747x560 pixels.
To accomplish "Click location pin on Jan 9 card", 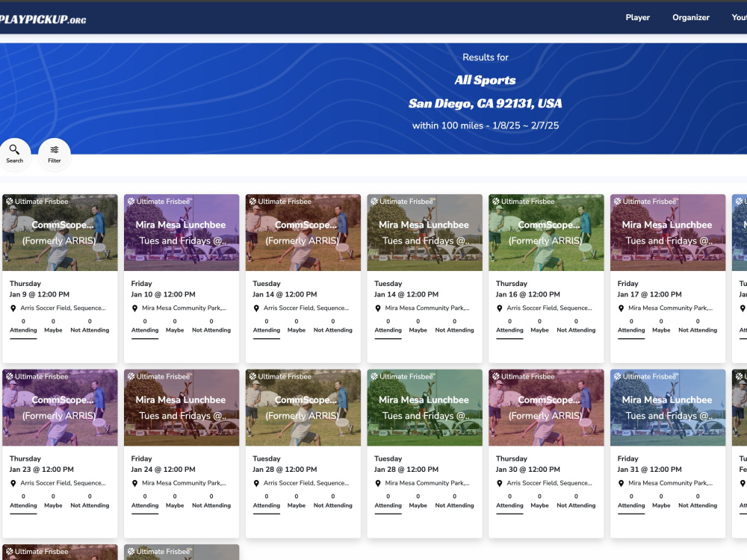I will click(13, 308).
